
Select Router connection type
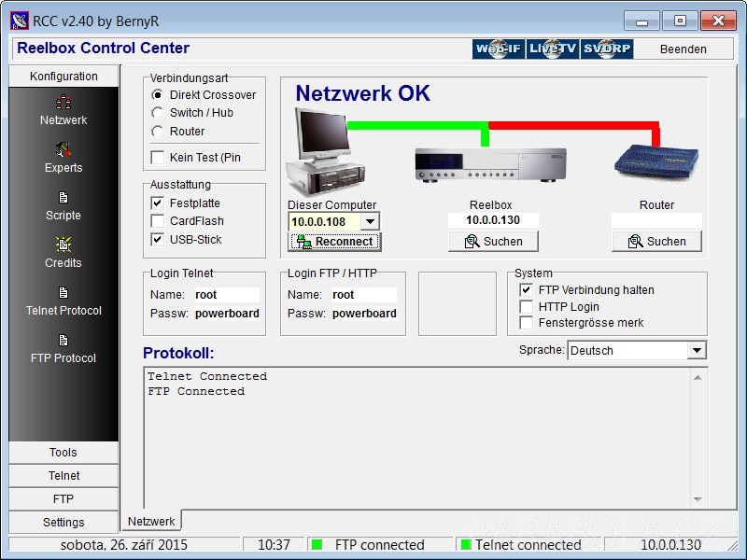pyautogui.click(x=157, y=131)
